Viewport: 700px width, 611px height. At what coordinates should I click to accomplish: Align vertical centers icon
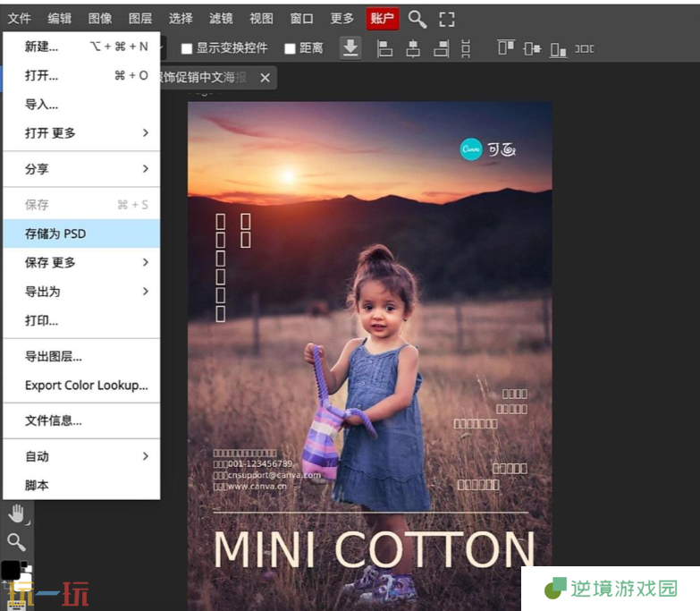tap(532, 48)
